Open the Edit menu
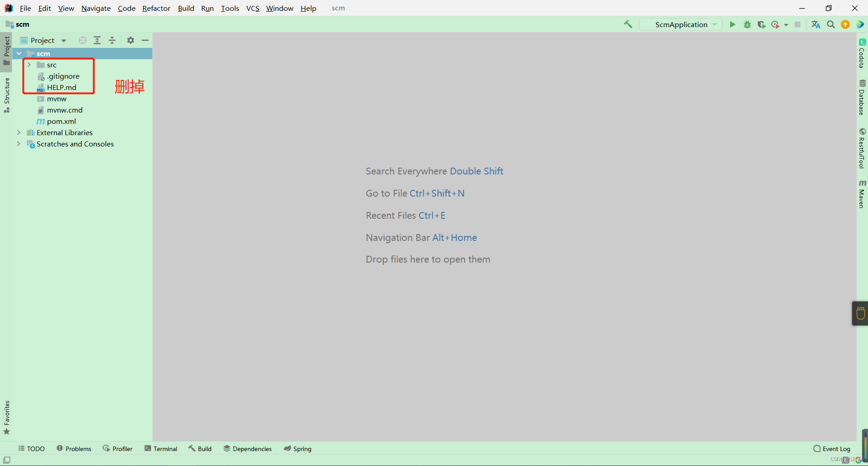The image size is (868, 466). pyautogui.click(x=44, y=8)
